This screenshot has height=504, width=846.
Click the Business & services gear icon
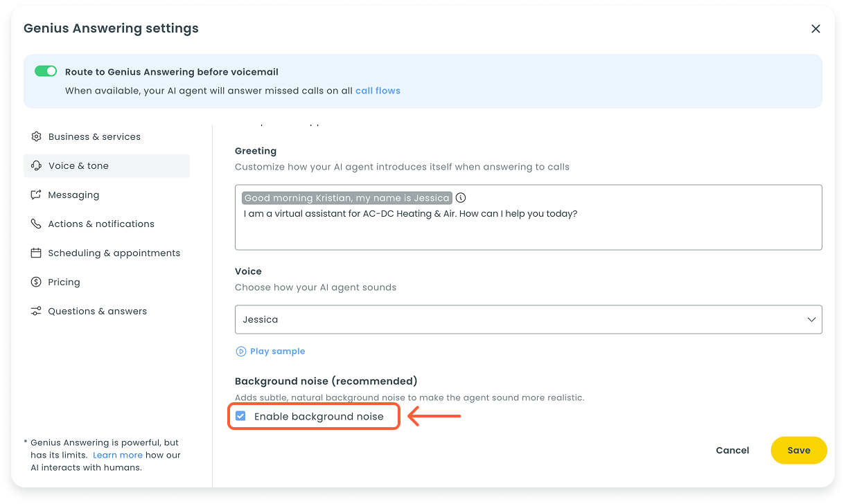[x=36, y=136]
